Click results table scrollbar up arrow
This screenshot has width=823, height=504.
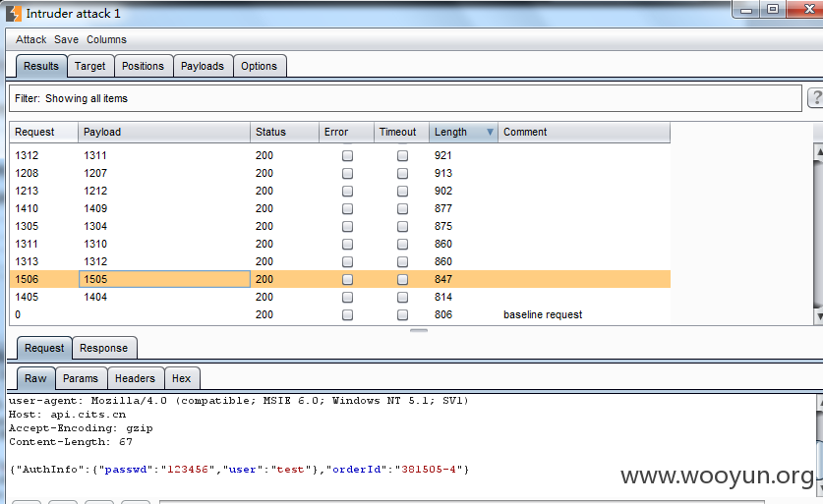click(x=819, y=151)
